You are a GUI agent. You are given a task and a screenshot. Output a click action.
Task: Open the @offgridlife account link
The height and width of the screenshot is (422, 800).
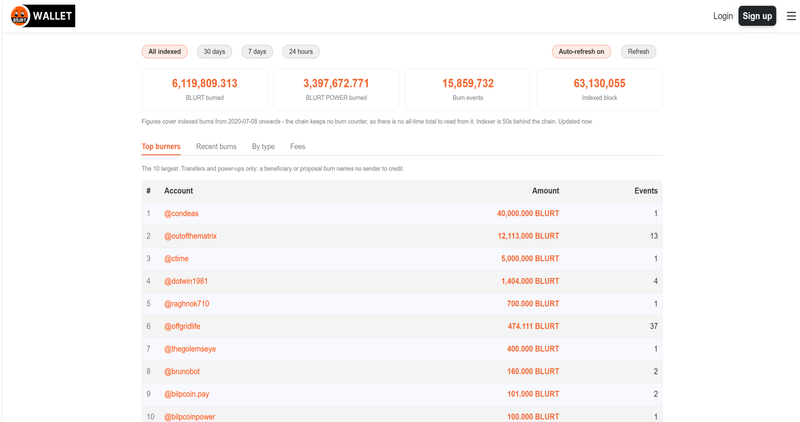[x=182, y=326]
